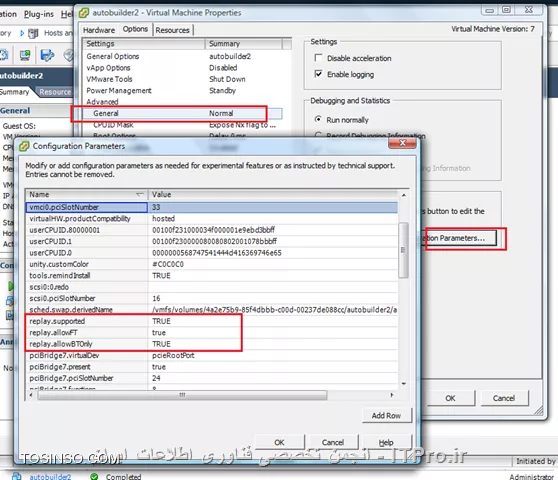
Task: Click the Settings column header in options list
Action: pos(144,43)
